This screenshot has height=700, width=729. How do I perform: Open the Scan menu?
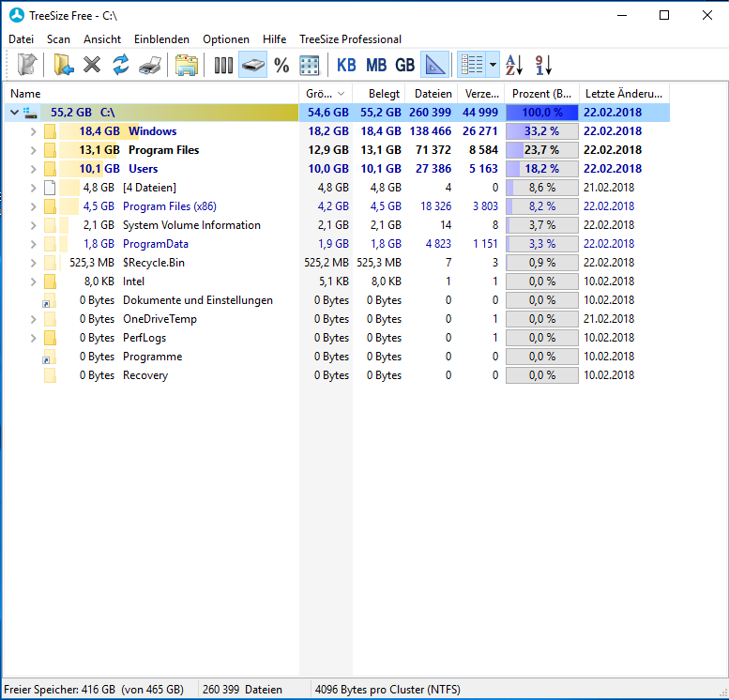click(x=58, y=39)
